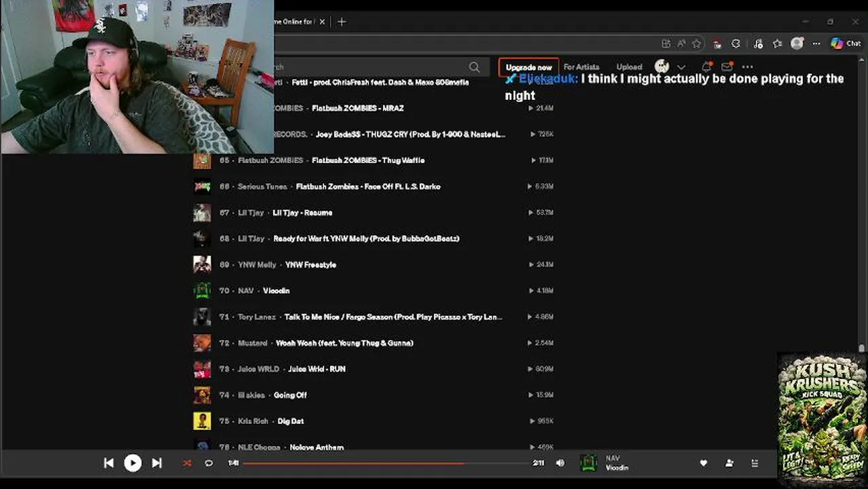
Task: Open Edge settings and more menu
Action: pos(817,43)
